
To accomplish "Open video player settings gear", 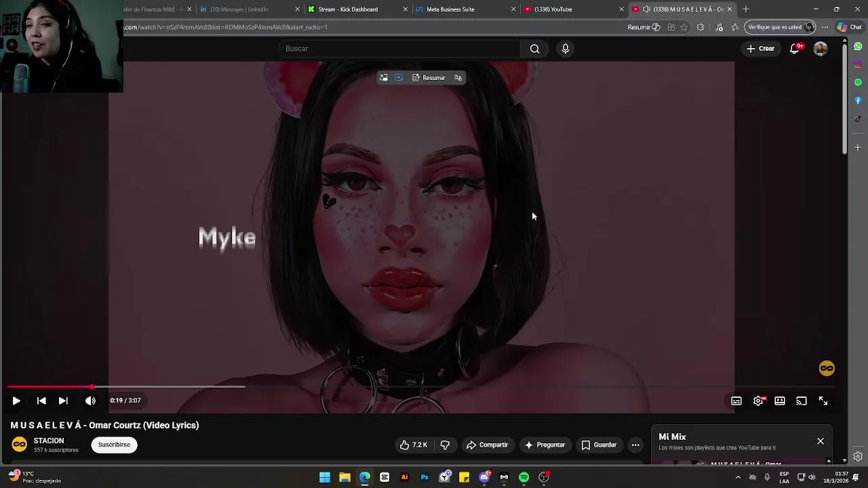I will pyautogui.click(x=758, y=401).
